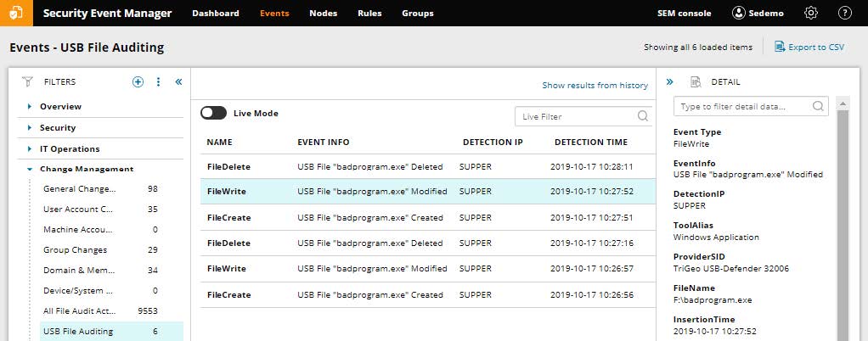Sort by the DETECTION IP column header
Image resolution: width=868 pixels, height=341 pixels.
(x=493, y=142)
